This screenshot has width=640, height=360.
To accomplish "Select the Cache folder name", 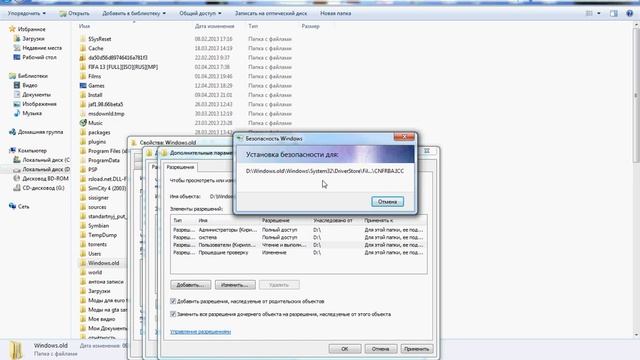I will tap(96, 48).
